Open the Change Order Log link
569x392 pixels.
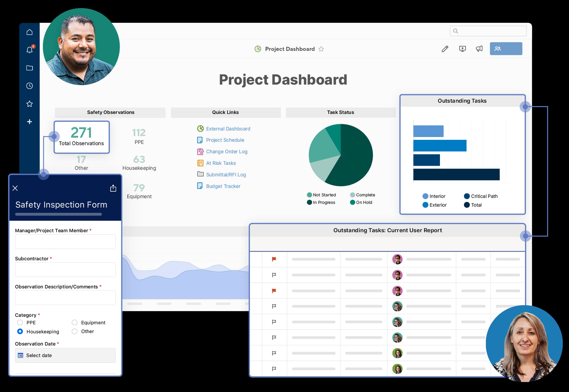(x=227, y=151)
